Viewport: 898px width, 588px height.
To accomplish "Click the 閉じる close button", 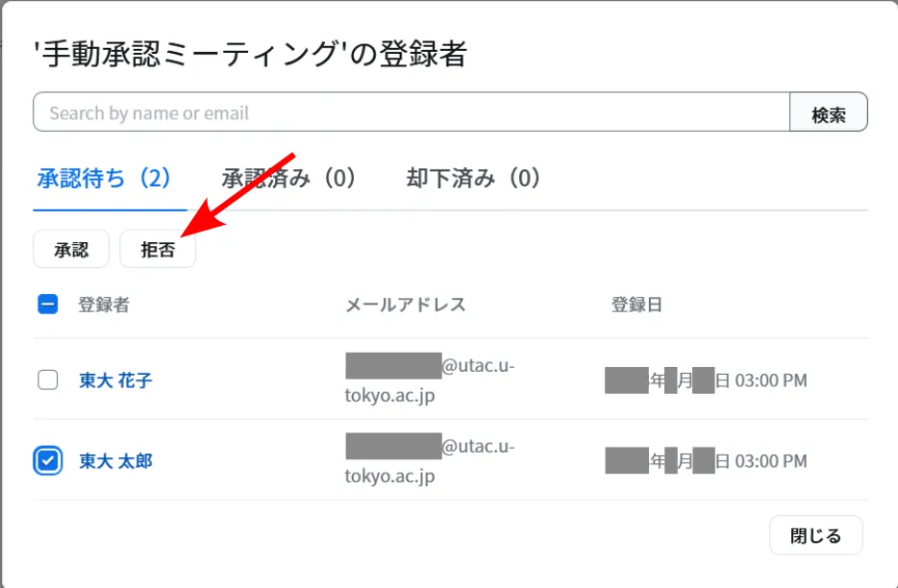I will tap(815, 535).
